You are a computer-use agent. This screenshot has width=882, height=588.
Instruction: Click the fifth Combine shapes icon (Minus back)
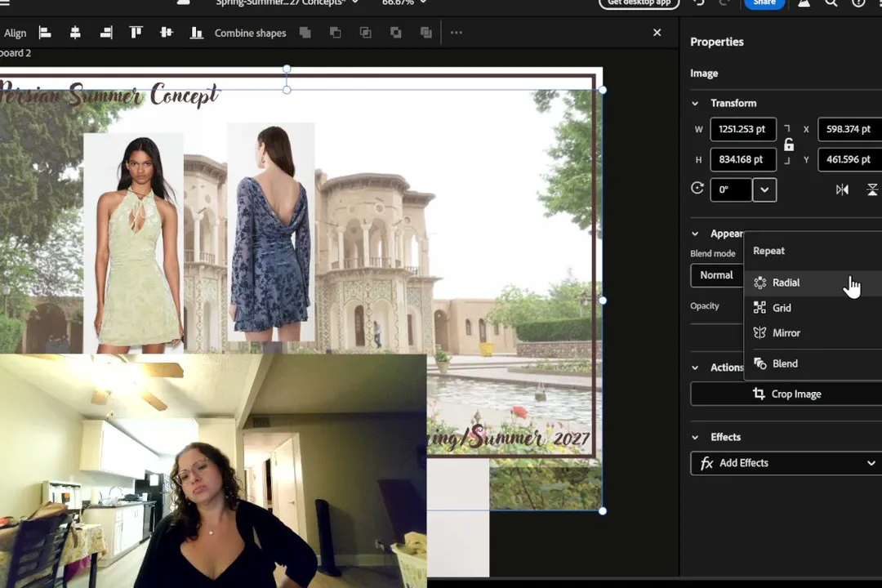pos(425,33)
